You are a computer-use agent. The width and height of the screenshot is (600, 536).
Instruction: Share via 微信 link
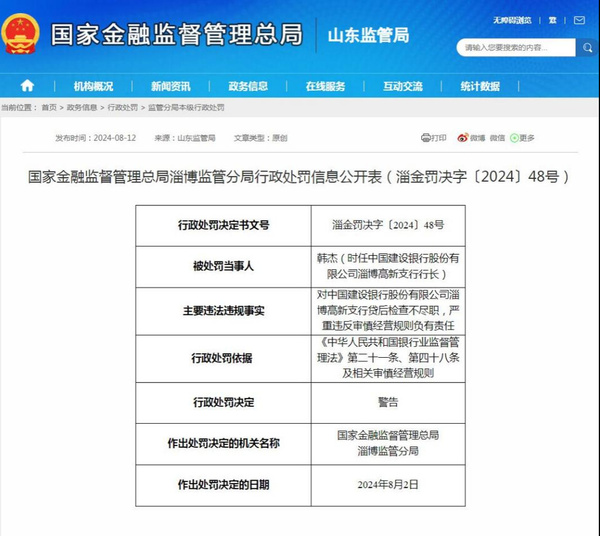click(497, 138)
